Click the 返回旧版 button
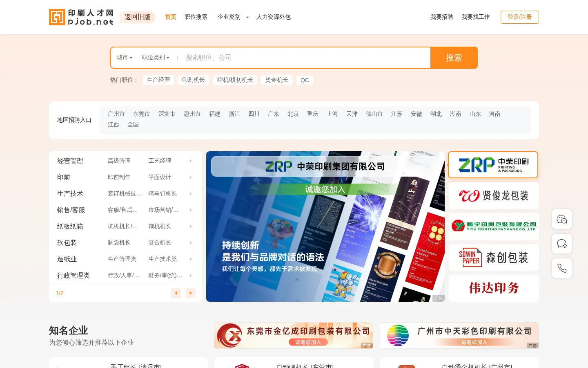Viewport: 588px width, 368px height. (x=138, y=17)
